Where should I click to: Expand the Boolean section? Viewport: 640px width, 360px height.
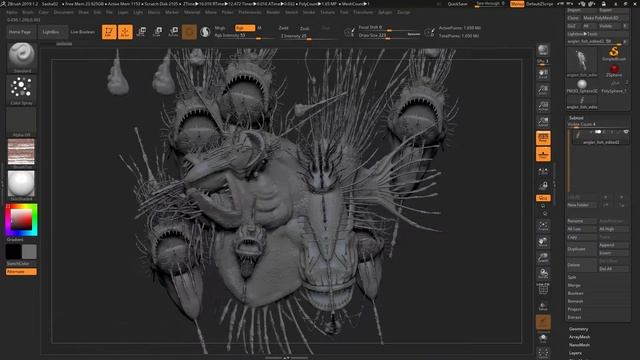[576, 293]
